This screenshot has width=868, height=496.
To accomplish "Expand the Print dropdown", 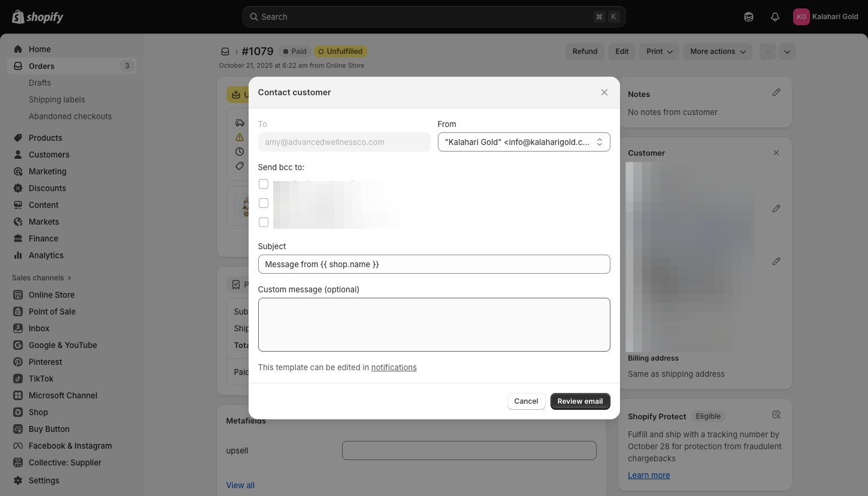I will pos(659,52).
